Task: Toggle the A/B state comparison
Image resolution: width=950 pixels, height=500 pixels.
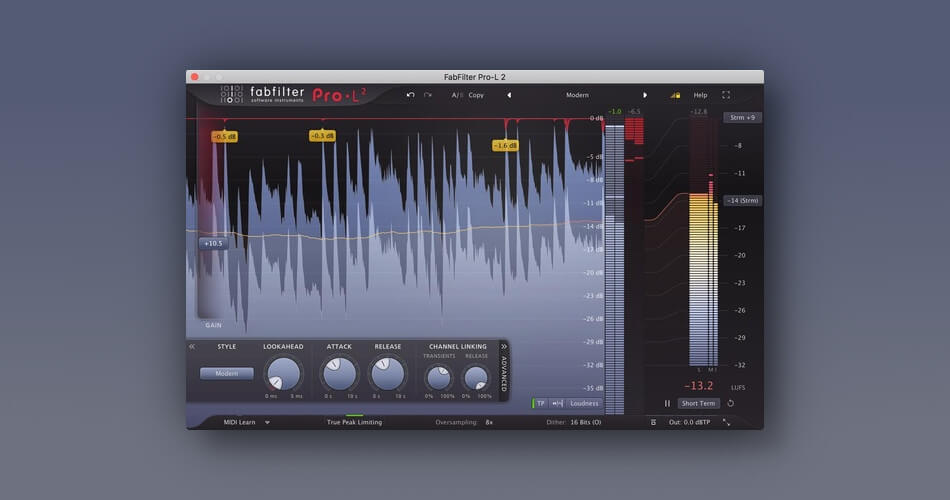Action: click(x=456, y=95)
